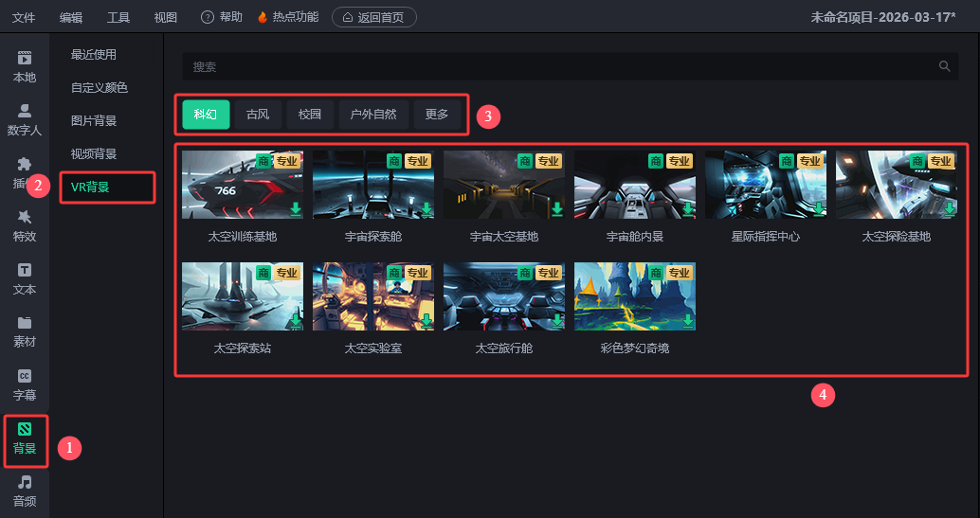Open the 本地 (Local) sidebar panel

point(25,65)
